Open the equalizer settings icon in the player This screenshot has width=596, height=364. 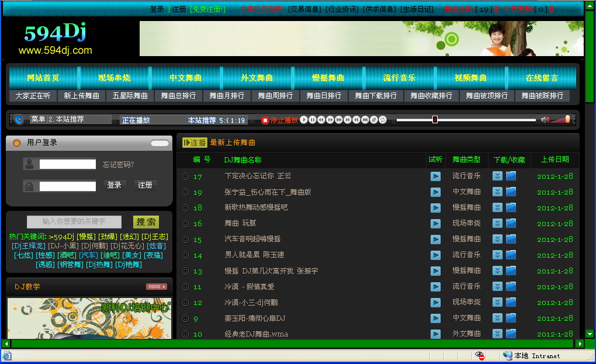[373, 120]
